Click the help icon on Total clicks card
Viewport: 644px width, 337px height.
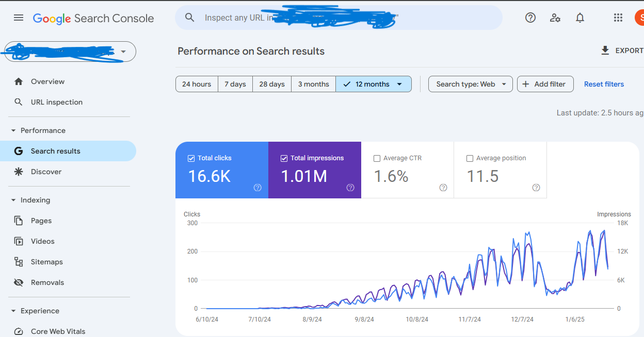257,188
